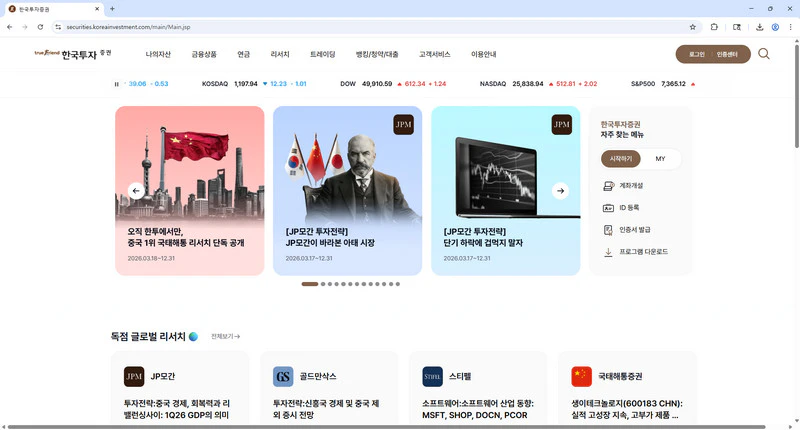Open the 나의자산 menu

(158, 54)
